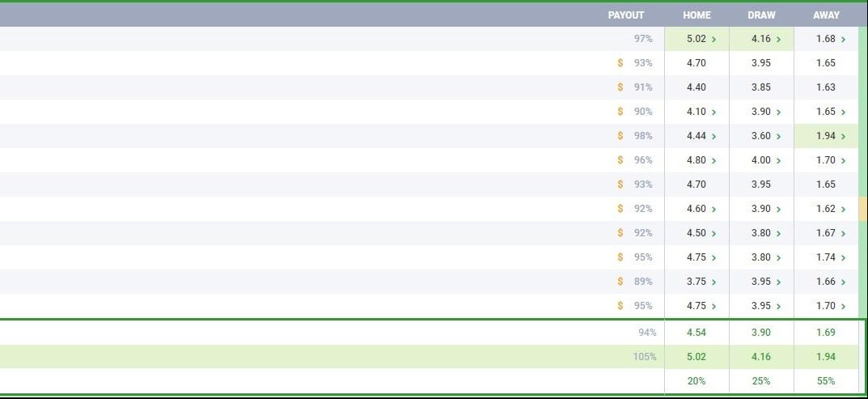Screen dimensions: 868x399
Task: Sort by the HOME column header
Action: pos(697,15)
